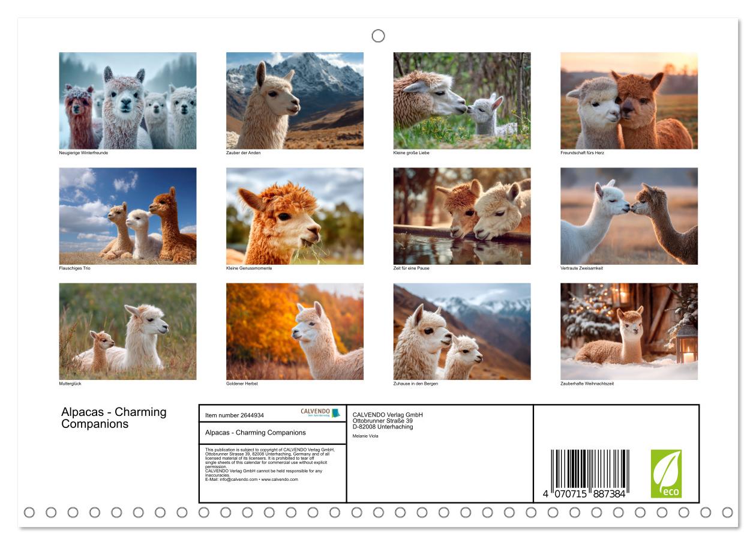The height and width of the screenshot is (545, 756).
Task: Click the caption text "Goldener Herbst"
Action: [242, 384]
